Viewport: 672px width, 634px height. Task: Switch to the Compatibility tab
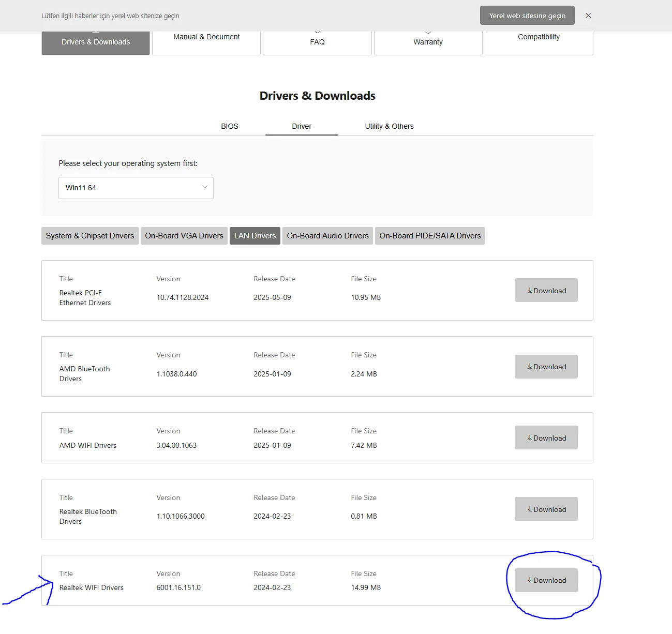coord(539,42)
